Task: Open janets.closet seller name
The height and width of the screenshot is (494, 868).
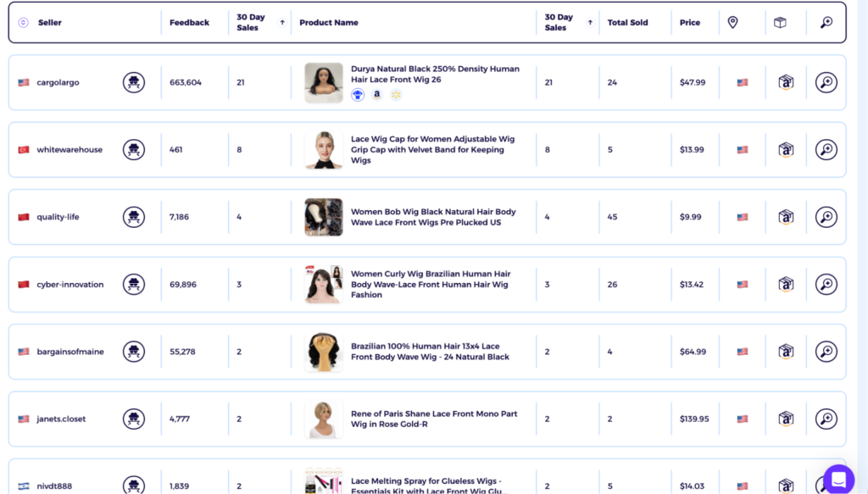Action: (61, 419)
